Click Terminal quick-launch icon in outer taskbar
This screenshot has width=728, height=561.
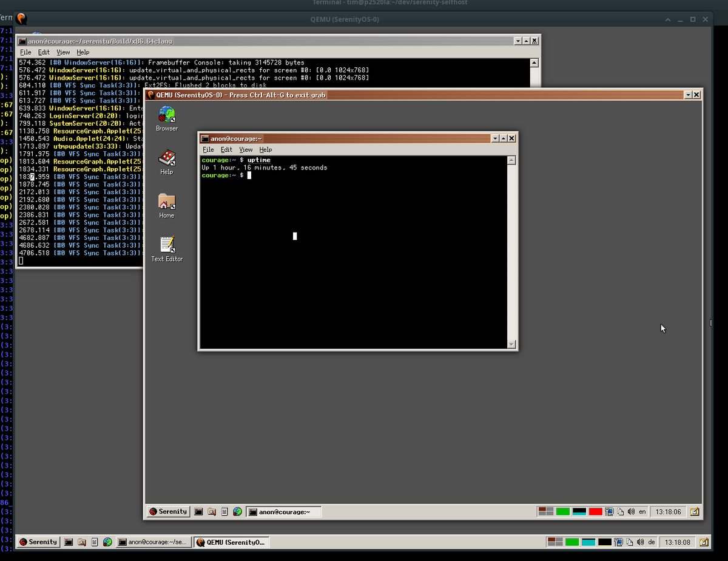(69, 542)
